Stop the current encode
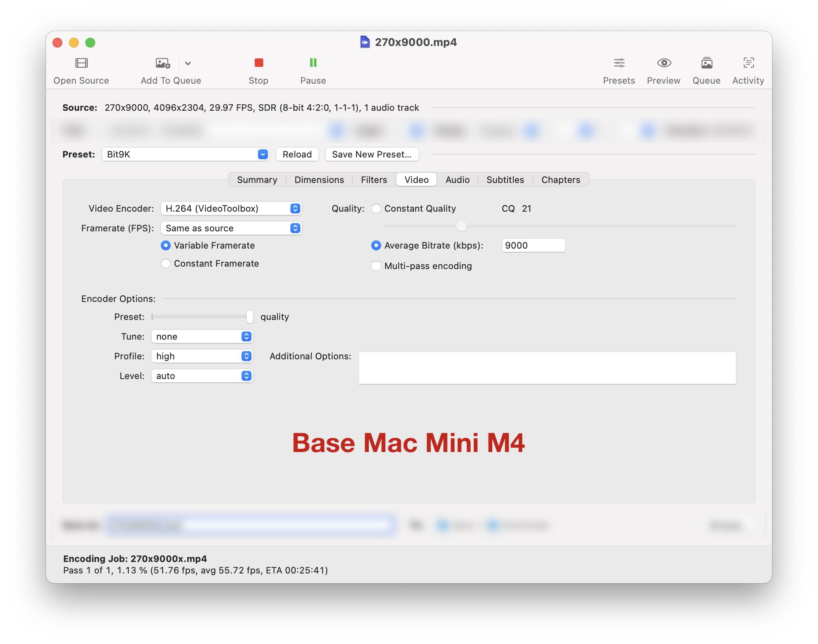 (x=258, y=63)
